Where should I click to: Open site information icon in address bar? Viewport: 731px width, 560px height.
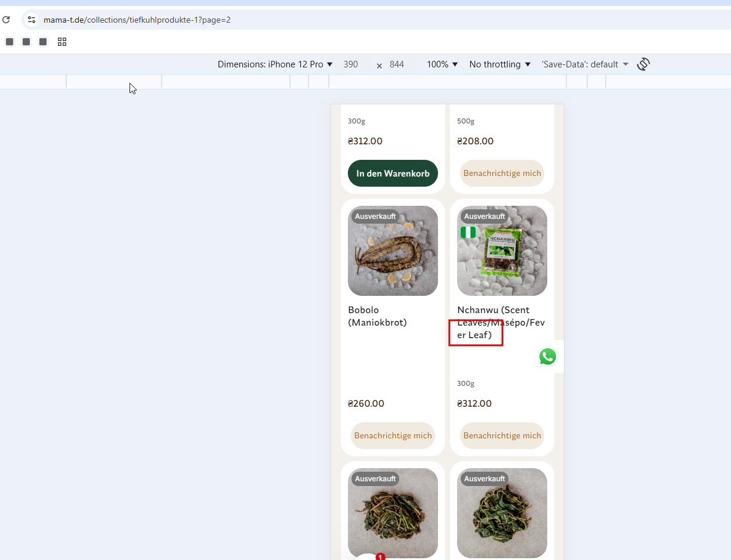(x=32, y=20)
